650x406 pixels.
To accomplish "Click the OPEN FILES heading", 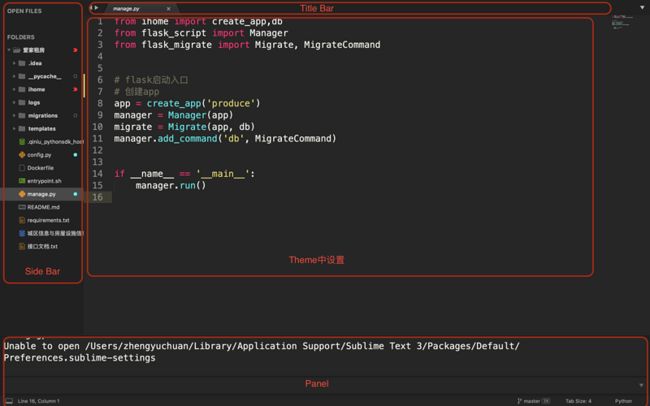I will pyautogui.click(x=24, y=11).
